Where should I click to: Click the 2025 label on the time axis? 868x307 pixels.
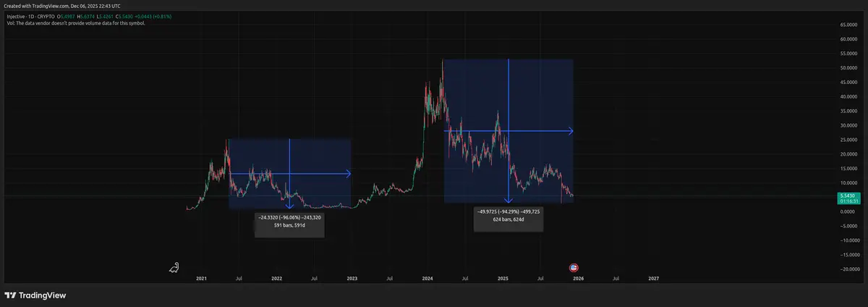[x=503, y=278]
